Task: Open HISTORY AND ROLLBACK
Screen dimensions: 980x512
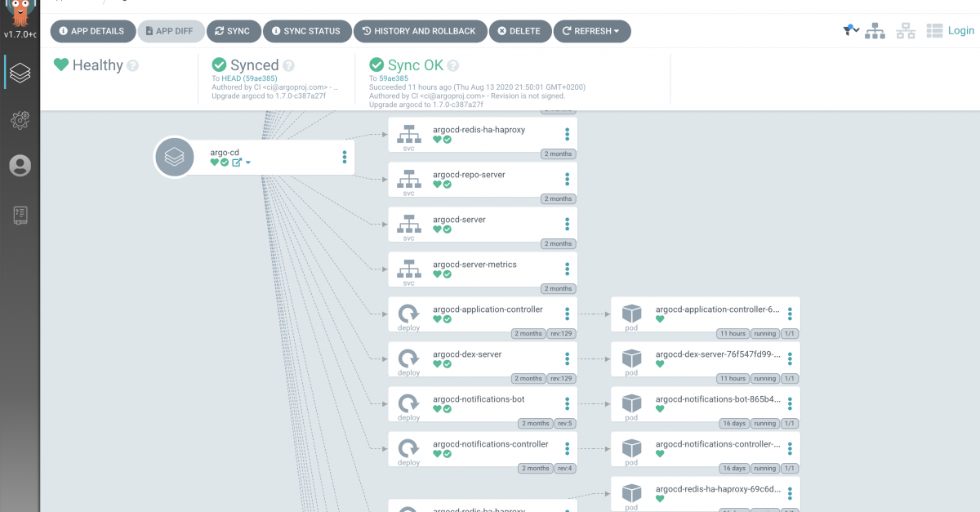Action: pyautogui.click(x=420, y=31)
